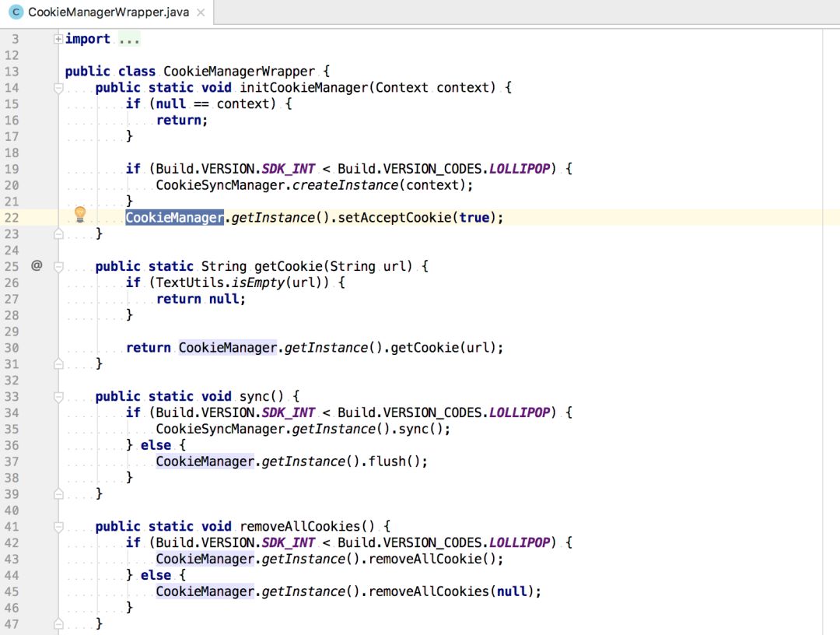Viewport: 840px width, 635px height.
Task: Click setAcceptCookie on line 22
Action: [395, 218]
